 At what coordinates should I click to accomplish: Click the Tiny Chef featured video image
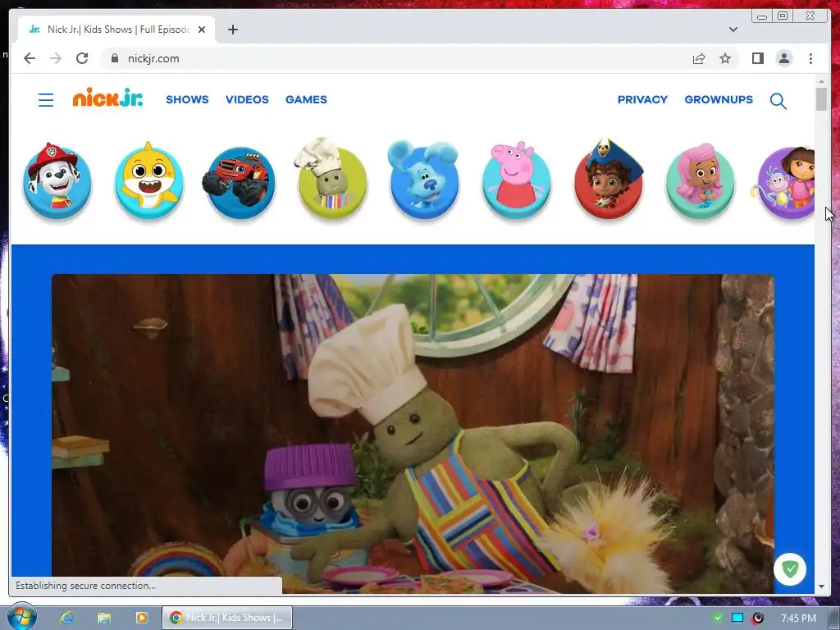[413, 433]
